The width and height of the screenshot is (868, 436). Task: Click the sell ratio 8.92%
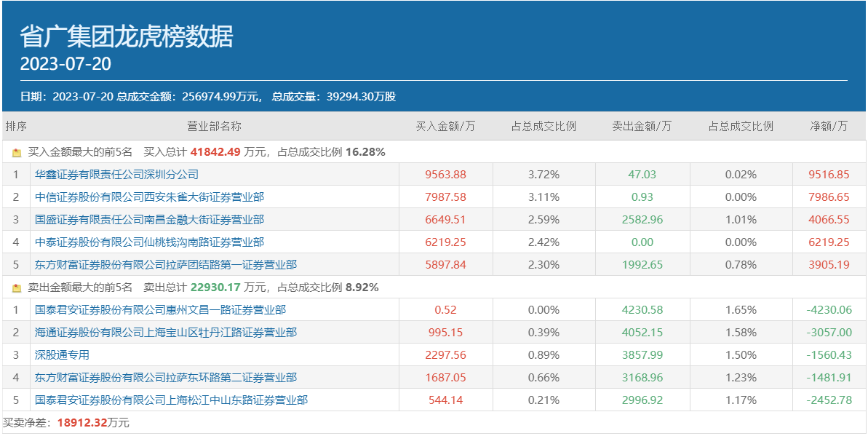tap(362, 288)
